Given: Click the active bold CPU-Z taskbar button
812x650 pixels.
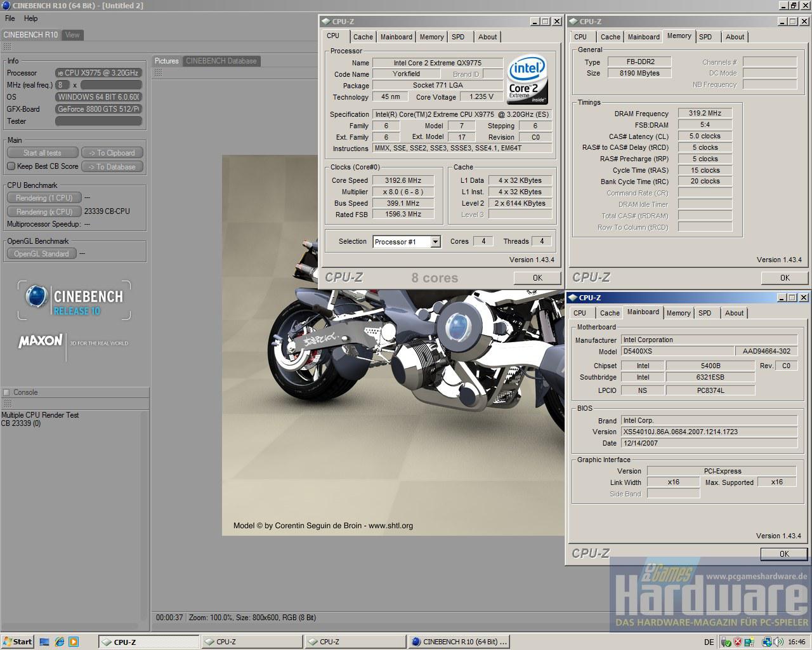Looking at the screenshot, I should click(149, 642).
